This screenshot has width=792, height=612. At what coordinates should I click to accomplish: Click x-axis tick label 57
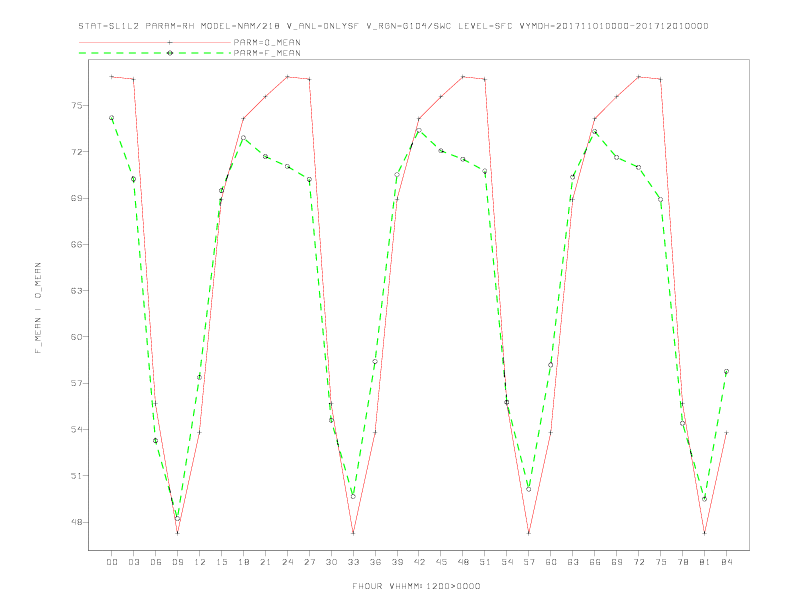point(529,562)
